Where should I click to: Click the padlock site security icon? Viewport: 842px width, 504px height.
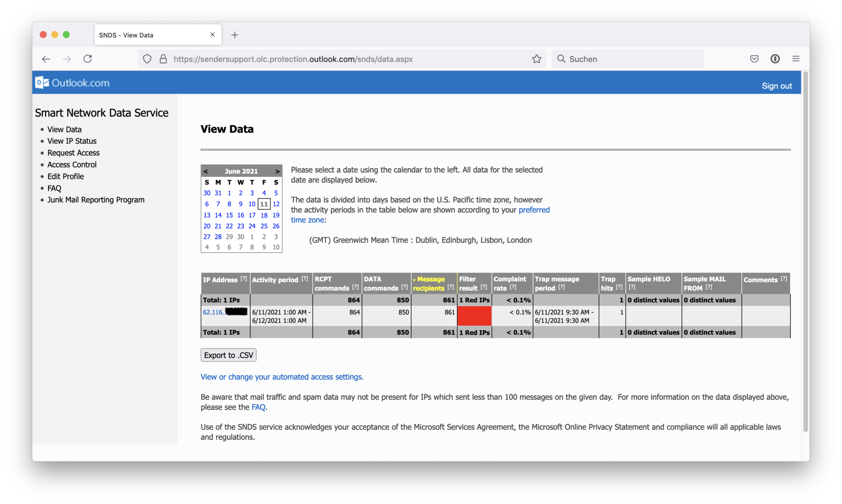[x=163, y=59]
